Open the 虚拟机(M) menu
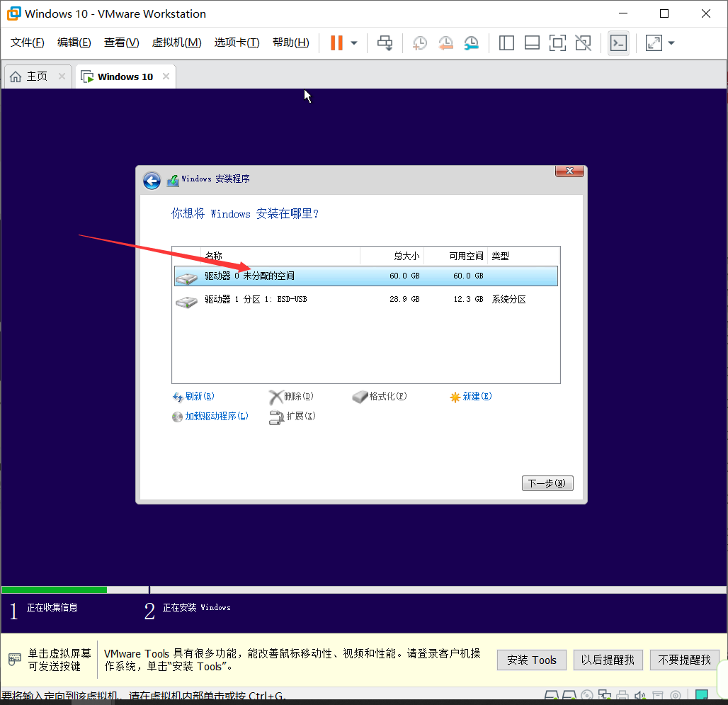The width and height of the screenshot is (728, 705). 176,43
